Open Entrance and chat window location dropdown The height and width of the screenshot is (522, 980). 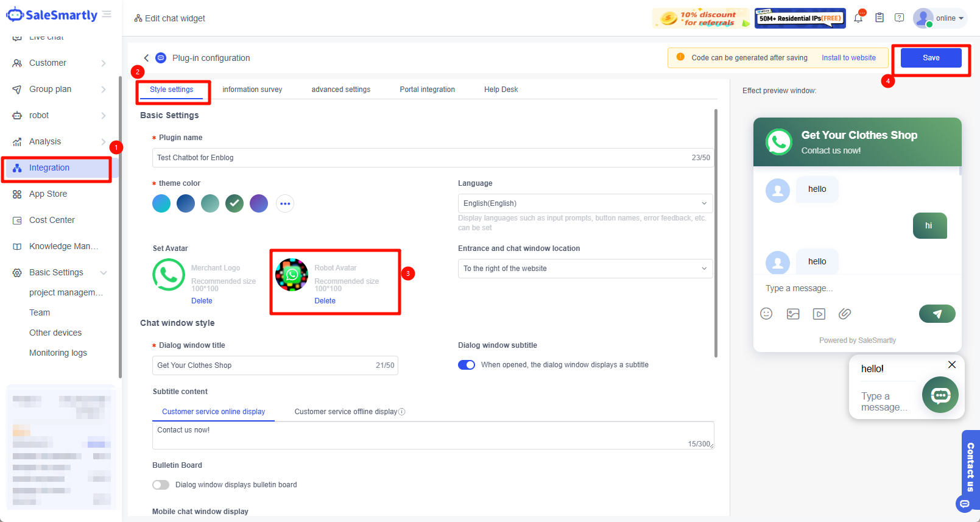[585, 269]
